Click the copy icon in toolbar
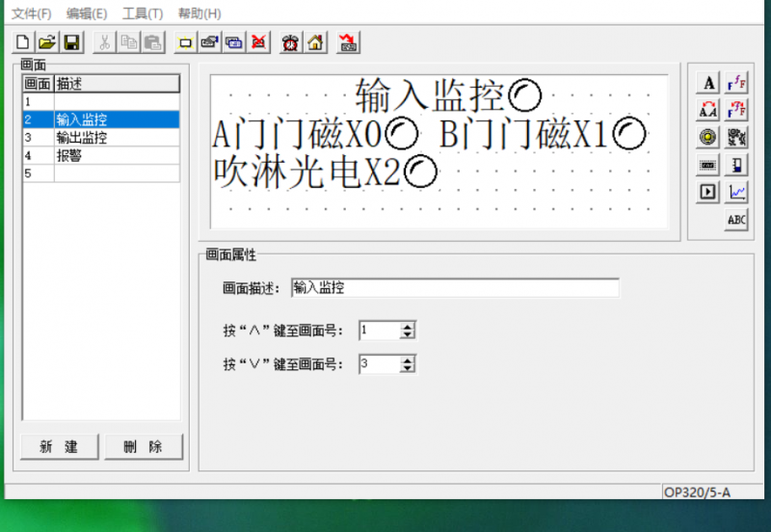 click(129, 42)
